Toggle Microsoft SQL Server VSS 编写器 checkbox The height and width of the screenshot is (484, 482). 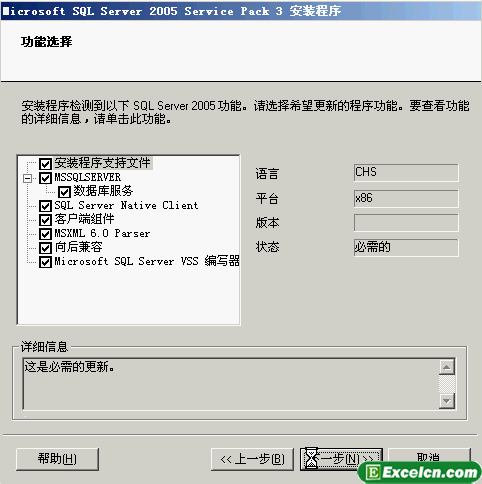[x=45, y=262]
